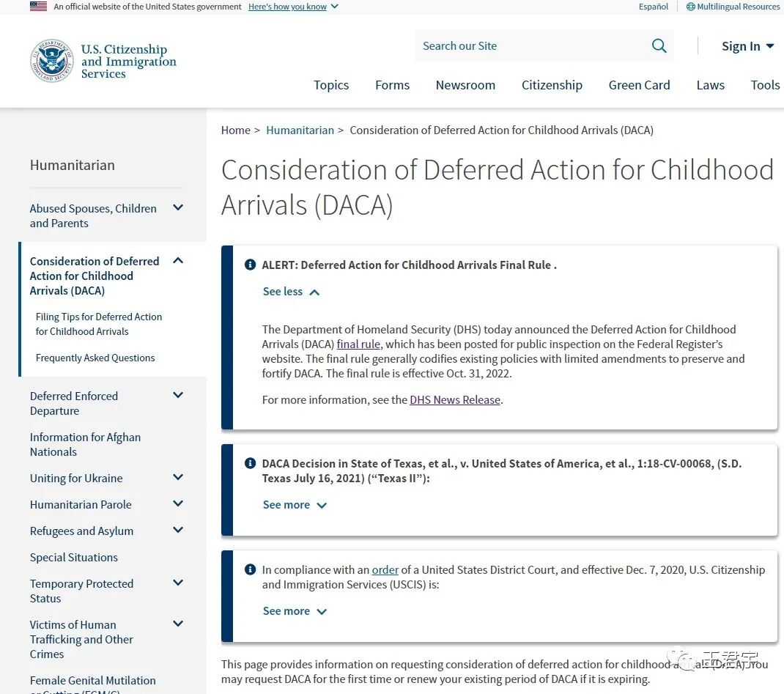Image resolution: width=784 pixels, height=694 pixels.
Task: Open Consideration of Deferred Action (DACA) sidebar link
Action: coord(94,276)
